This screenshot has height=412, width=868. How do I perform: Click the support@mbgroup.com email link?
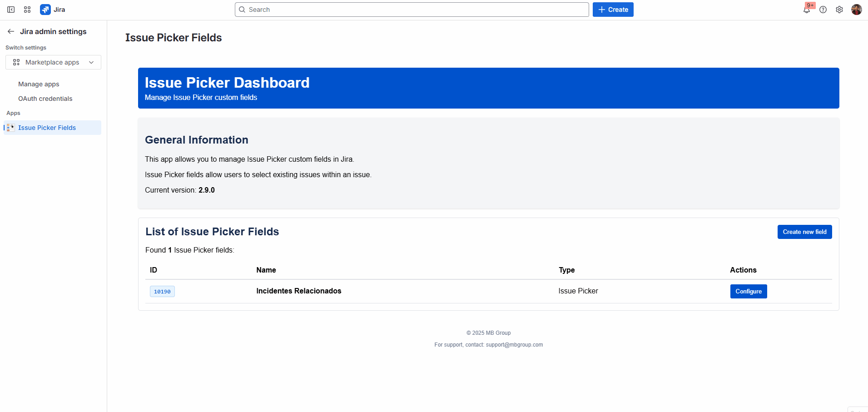click(x=514, y=344)
